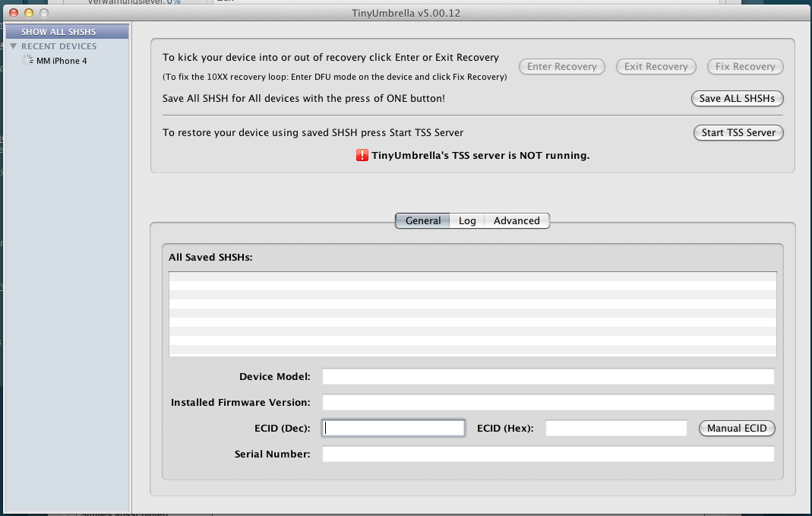
Task: Select the MM iPhone 4 device name
Action: [62, 61]
